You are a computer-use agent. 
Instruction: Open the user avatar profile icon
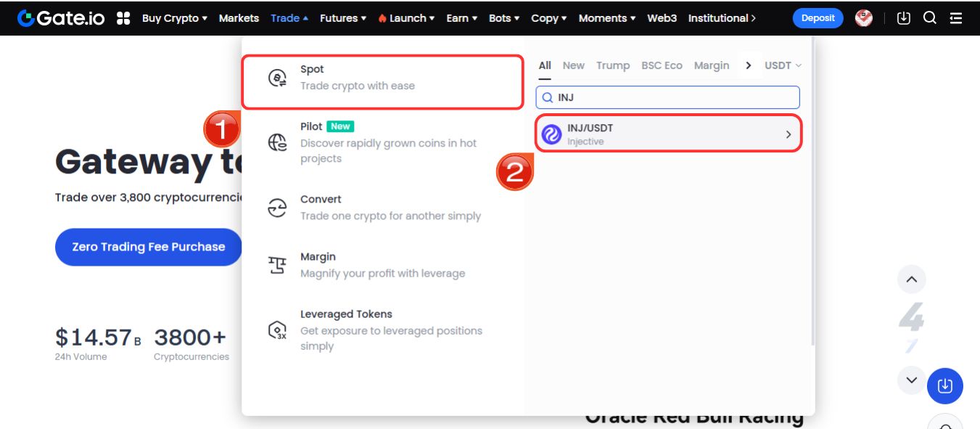pyautogui.click(x=864, y=18)
